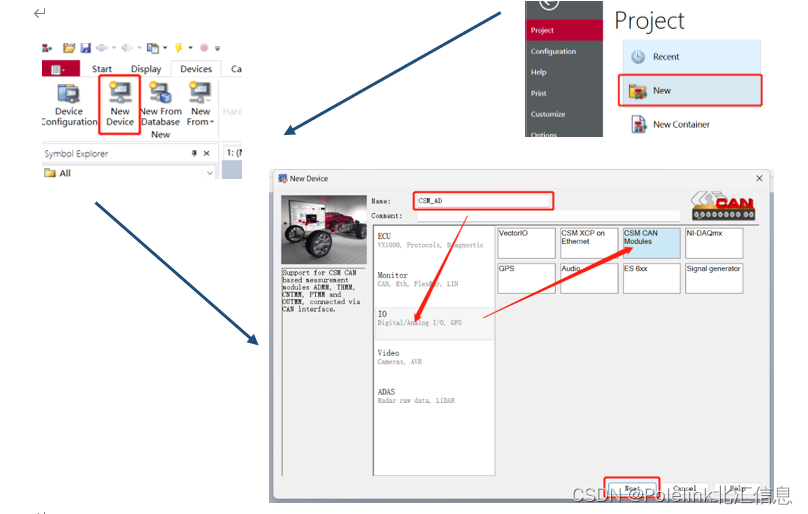Screen dimensions: 808x514
Task: Select the ECU device category
Action: pyautogui.click(x=434, y=241)
